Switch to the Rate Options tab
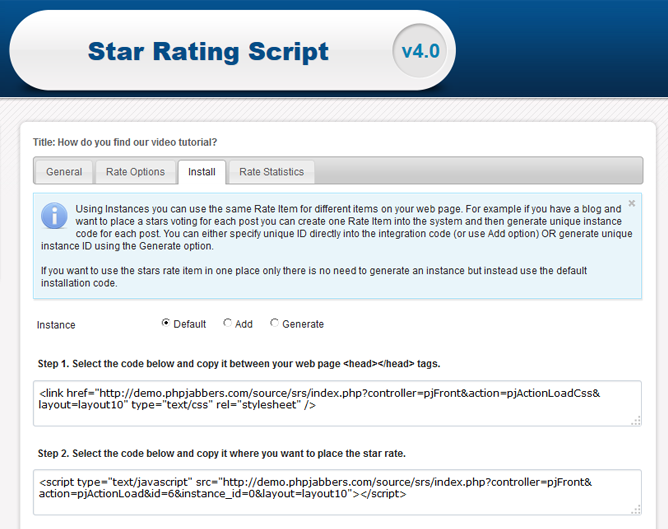 point(135,172)
